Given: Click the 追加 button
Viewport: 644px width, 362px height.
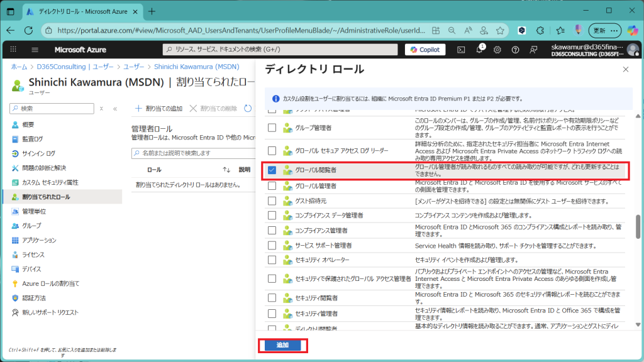Looking at the screenshot, I should click(x=282, y=346).
